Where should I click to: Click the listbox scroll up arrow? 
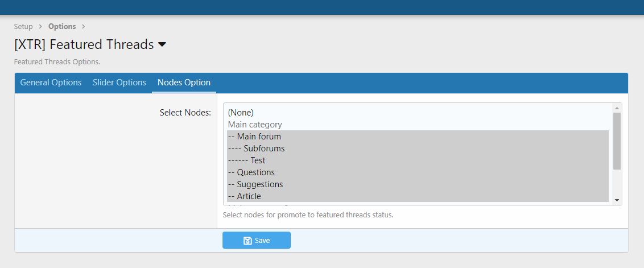click(x=617, y=108)
